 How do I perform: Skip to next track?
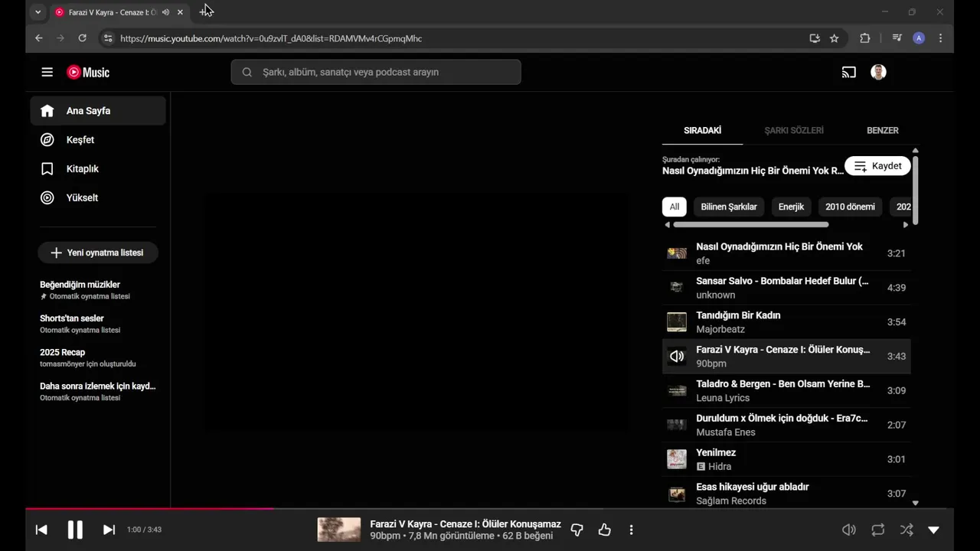pyautogui.click(x=109, y=530)
